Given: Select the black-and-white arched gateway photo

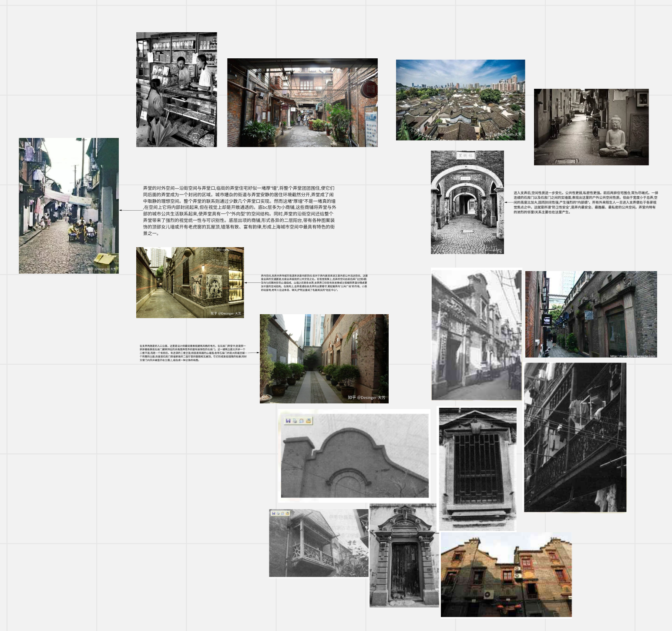Looking at the screenshot, I should [467, 202].
